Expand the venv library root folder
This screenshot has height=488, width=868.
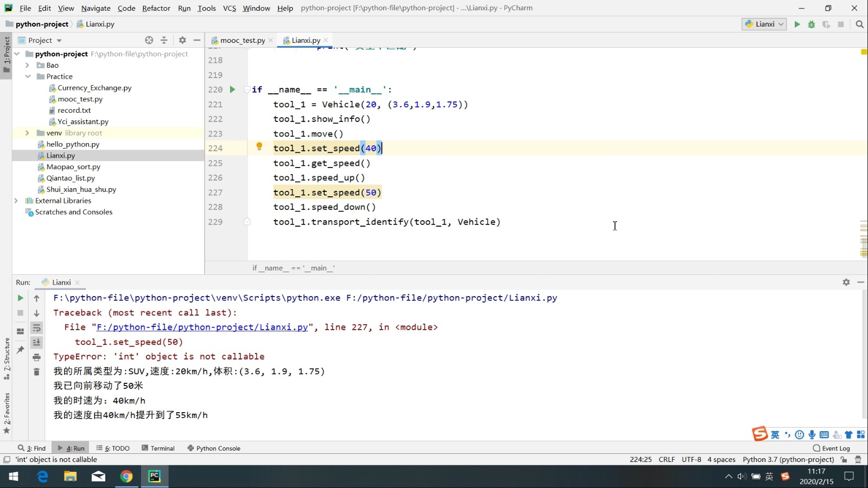[x=28, y=133]
